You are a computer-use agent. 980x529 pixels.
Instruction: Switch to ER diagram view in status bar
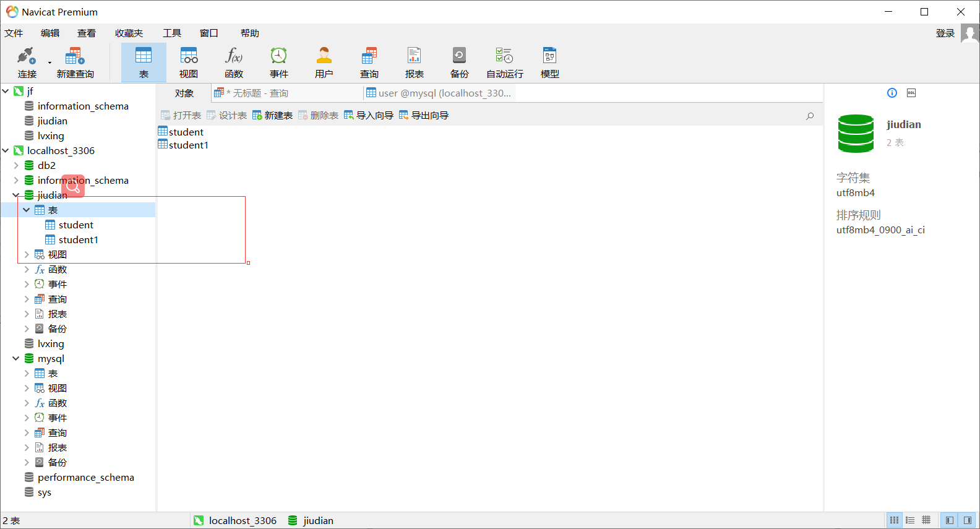click(x=926, y=520)
